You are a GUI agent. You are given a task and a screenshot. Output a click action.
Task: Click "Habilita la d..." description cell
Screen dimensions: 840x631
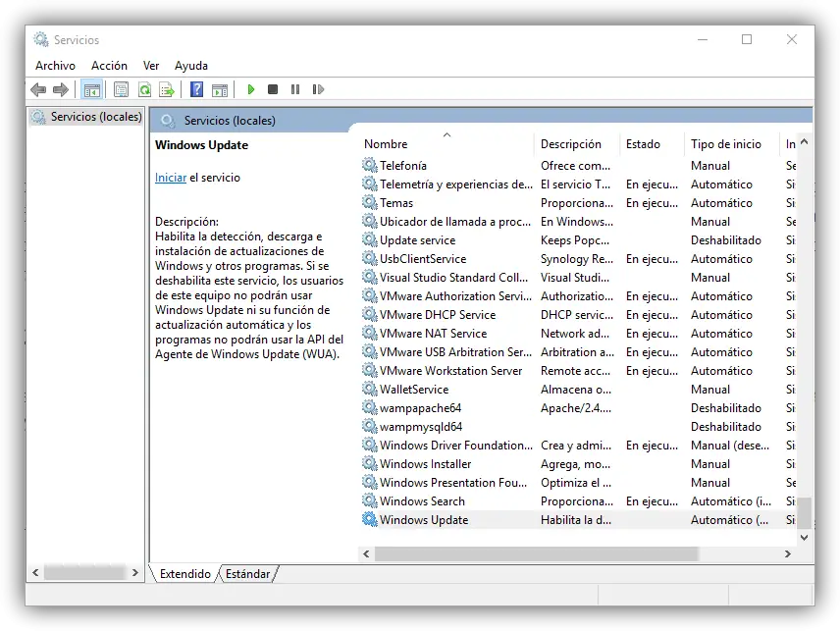coord(576,519)
